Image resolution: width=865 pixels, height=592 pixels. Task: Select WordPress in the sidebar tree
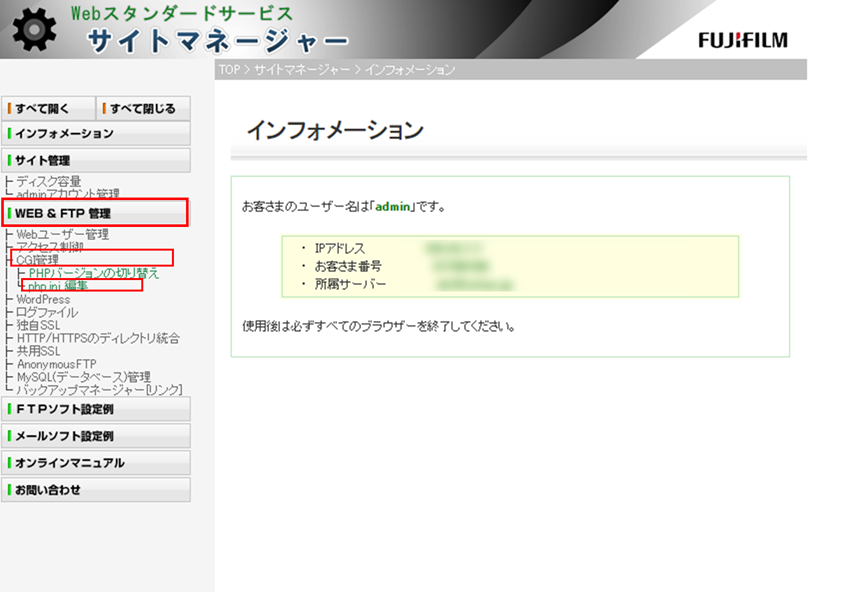pyautogui.click(x=43, y=299)
